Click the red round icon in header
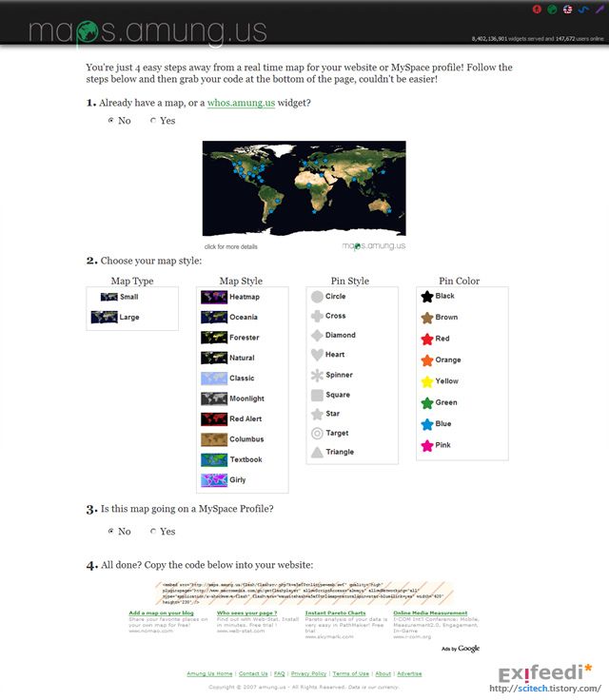The height and width of the screenshot is (700, 609). pyautogui.click(x=537, y=9)
